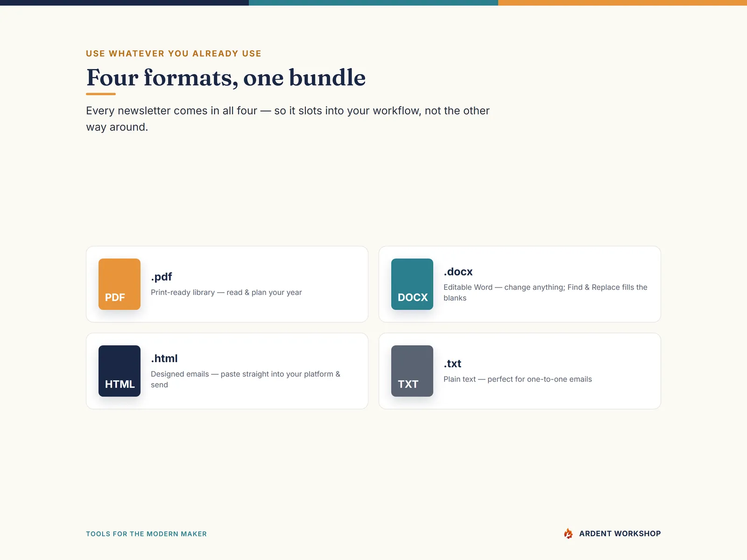Click the teal DOCX file icon
This screenshot has height=560, width=747.
coord(412,284)
